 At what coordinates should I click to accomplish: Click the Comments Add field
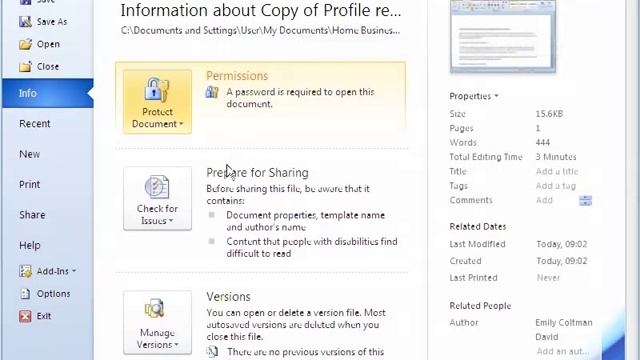point(544,200)
